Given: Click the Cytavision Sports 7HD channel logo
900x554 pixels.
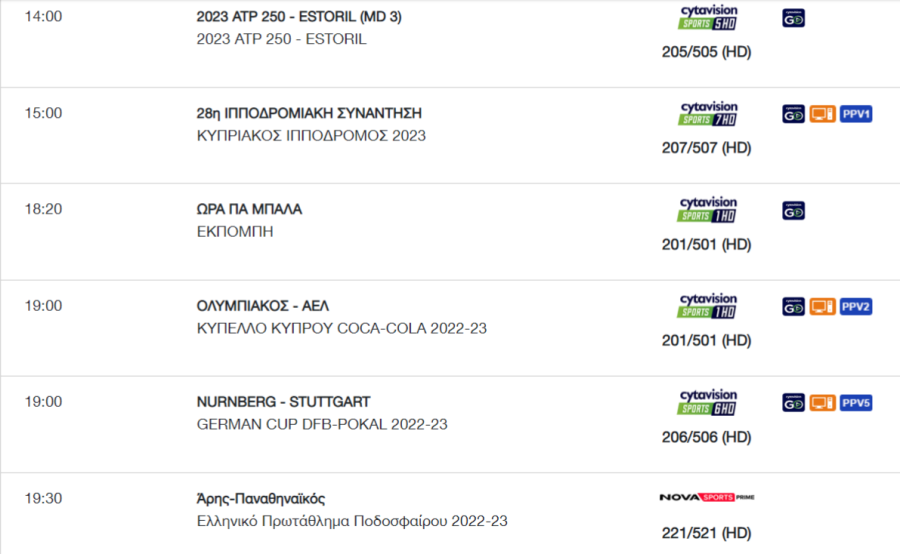Looking at the screenshot, I should [x=708, y=114].
